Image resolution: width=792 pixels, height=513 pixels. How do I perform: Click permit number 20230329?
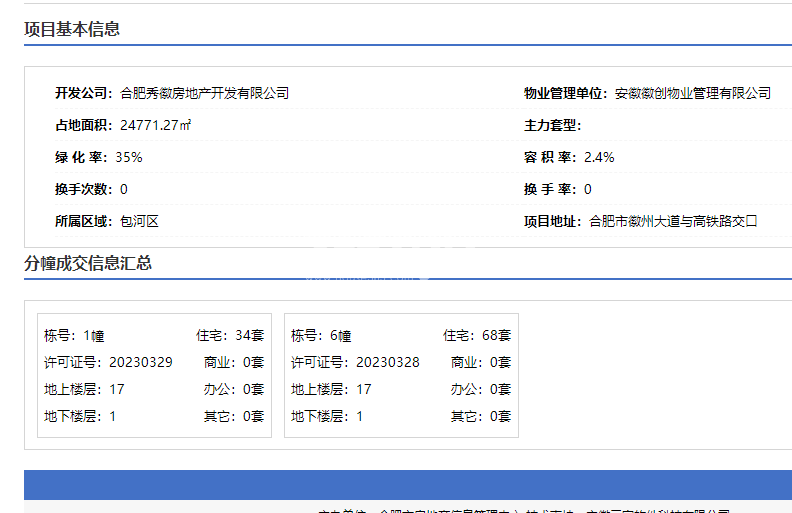click(x=141, y=363)
